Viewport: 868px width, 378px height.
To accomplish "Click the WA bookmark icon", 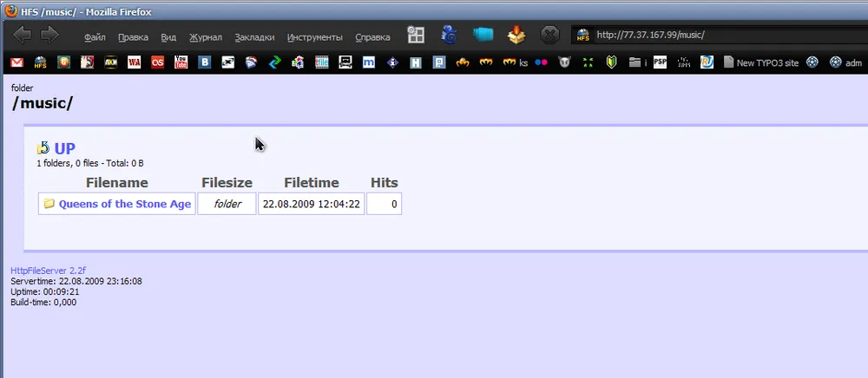I will click(134, 62).
